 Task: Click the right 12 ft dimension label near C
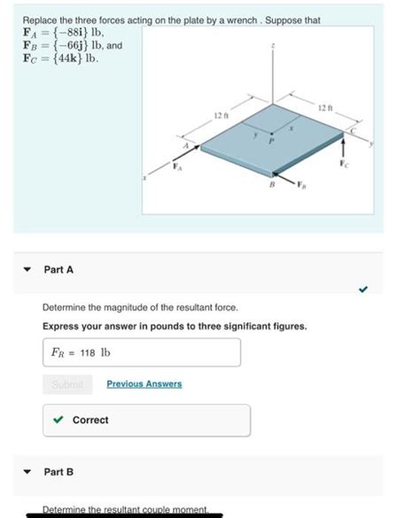click(325, 108)
